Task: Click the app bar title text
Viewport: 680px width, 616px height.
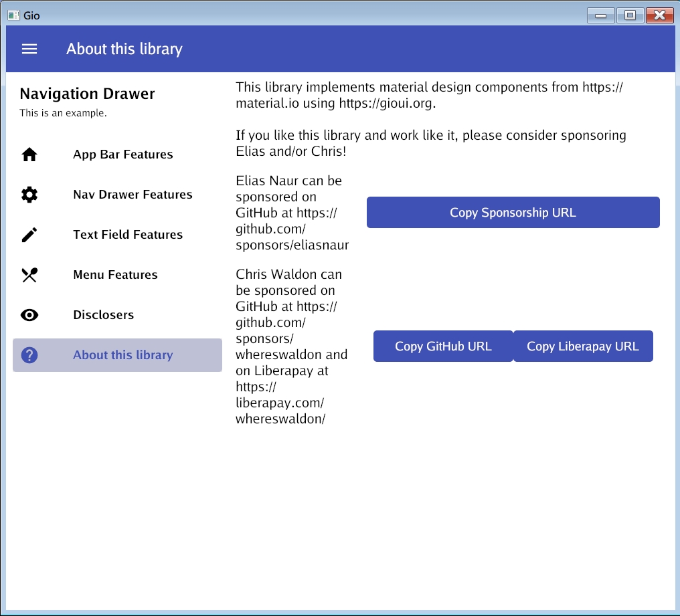Action: coord(124,49)
